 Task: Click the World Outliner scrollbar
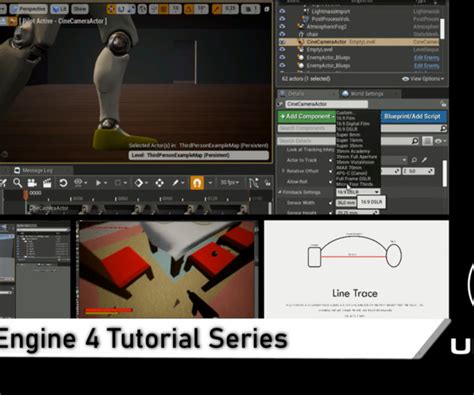click(442, 29)
